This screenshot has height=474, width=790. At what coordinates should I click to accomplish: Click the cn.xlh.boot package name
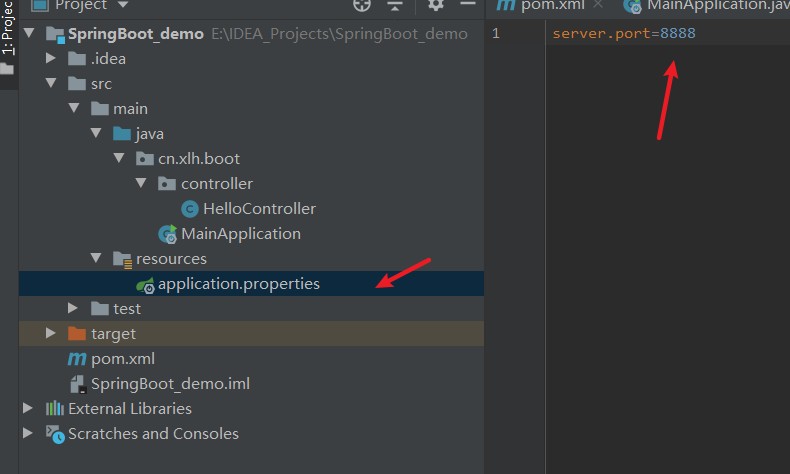coord(199,159)
